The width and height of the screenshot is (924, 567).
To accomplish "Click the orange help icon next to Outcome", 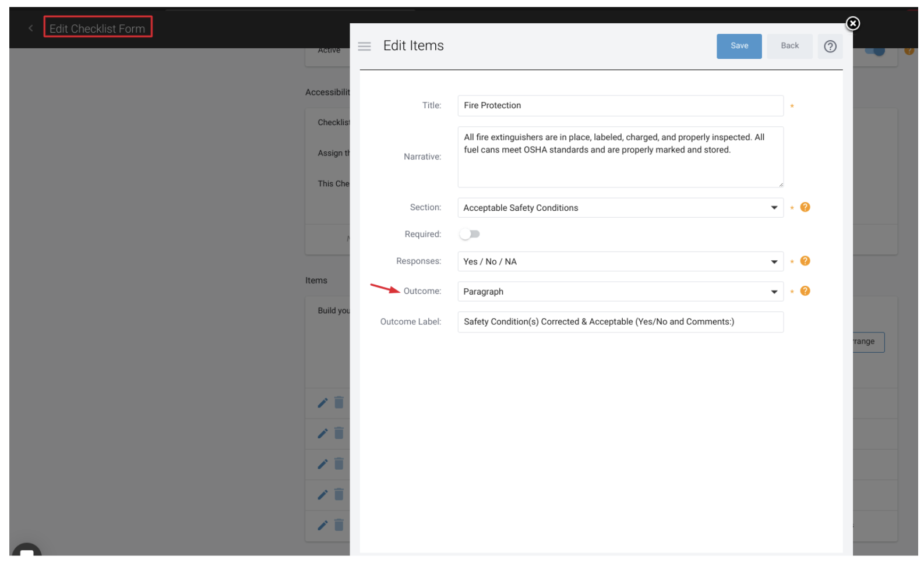I will (x=805, y=291).
